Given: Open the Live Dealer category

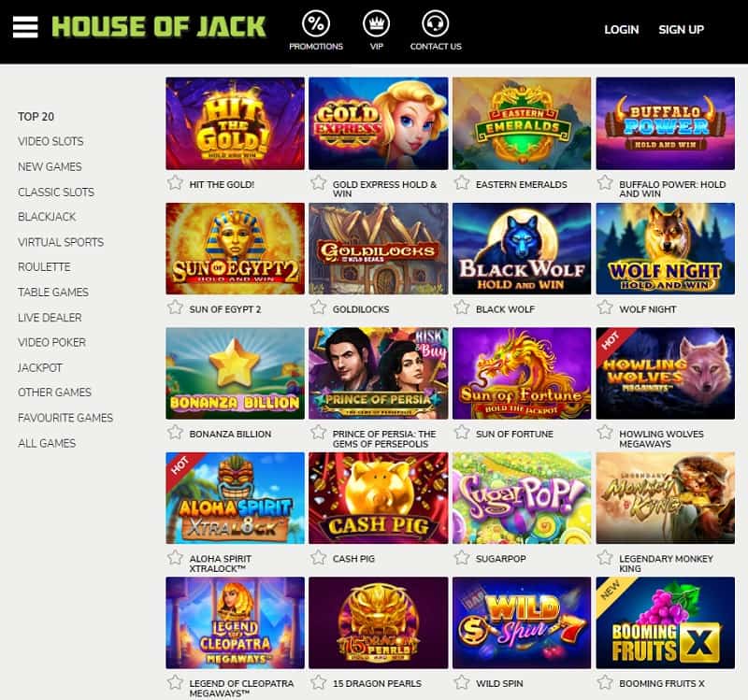Looking at the screenshot, I should 50,318.
